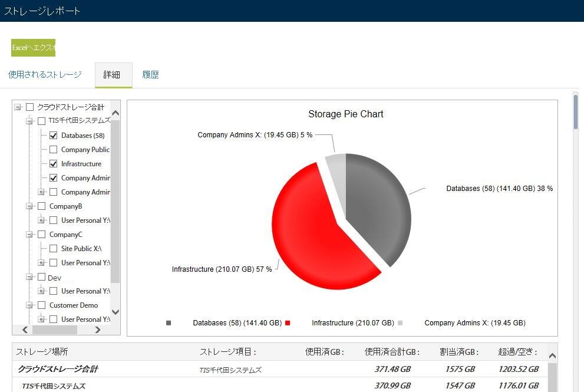Tick the Site Public X:\ checkbox
This screenshot has width=584, height=392.
pyautogui.click(x=53, y=249)
